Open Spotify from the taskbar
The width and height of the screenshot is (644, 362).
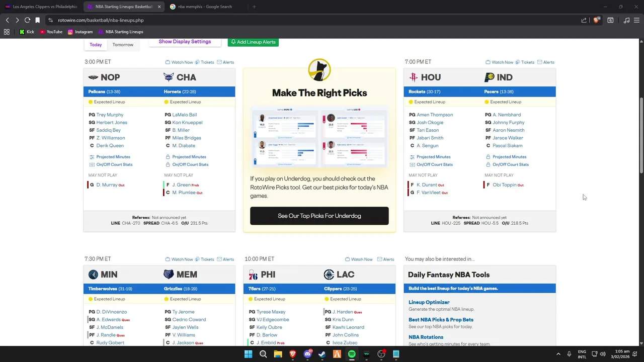[x=352, y=354]
